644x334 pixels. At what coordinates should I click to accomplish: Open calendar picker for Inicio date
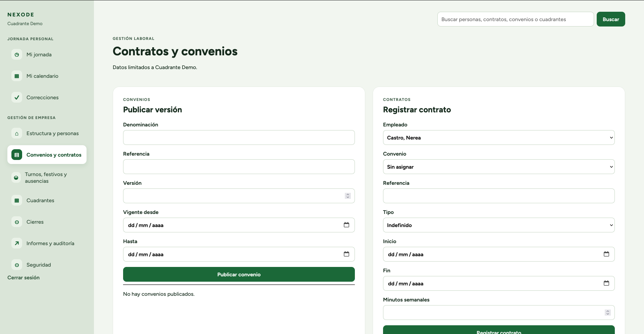[606, 254]
